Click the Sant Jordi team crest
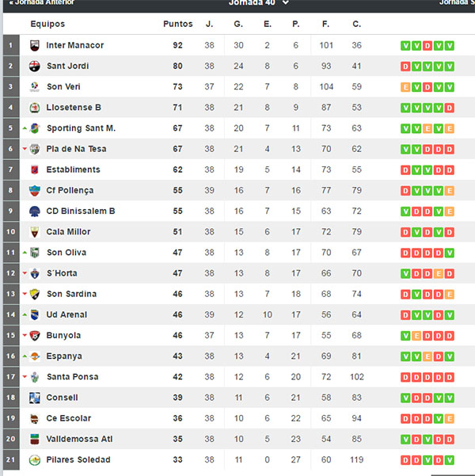This screenshot has height=476, width=475. click(35, 67)
